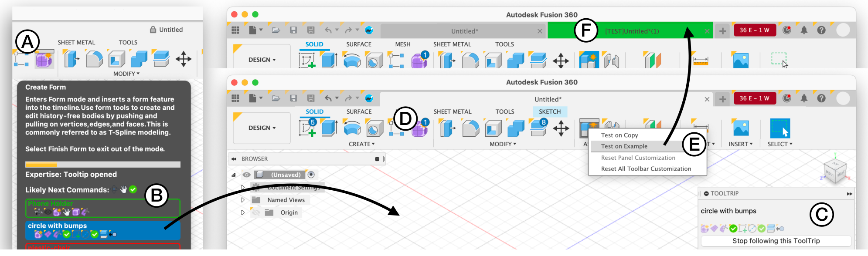
Task: Click Move tool in left tooltip panel
Action: click(x=184, y=59)
